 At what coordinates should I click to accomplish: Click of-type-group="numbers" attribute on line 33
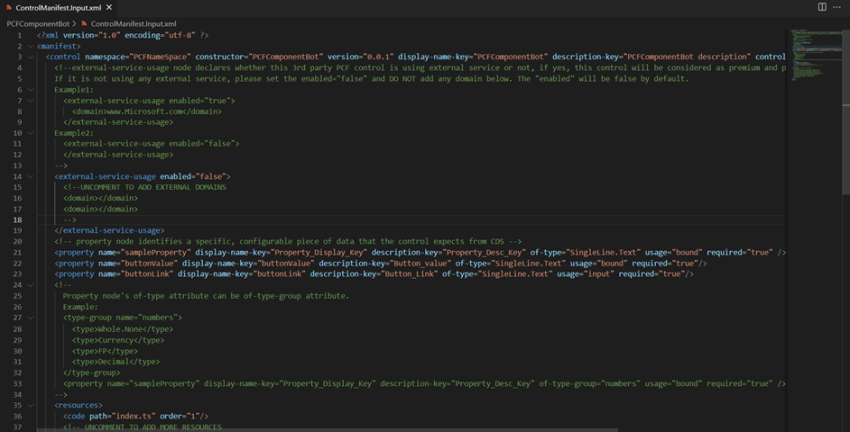click(589, 383)
